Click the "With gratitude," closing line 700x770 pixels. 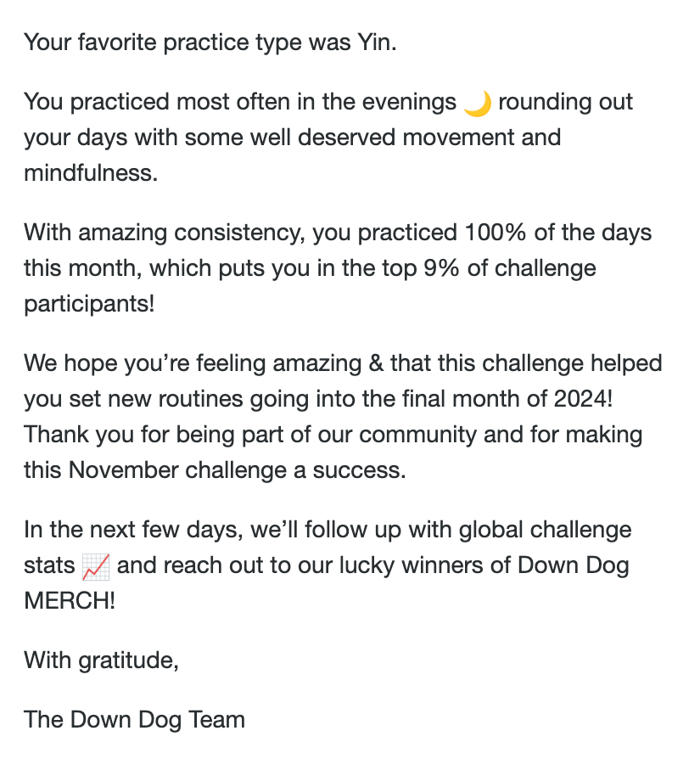coord(101,660)
